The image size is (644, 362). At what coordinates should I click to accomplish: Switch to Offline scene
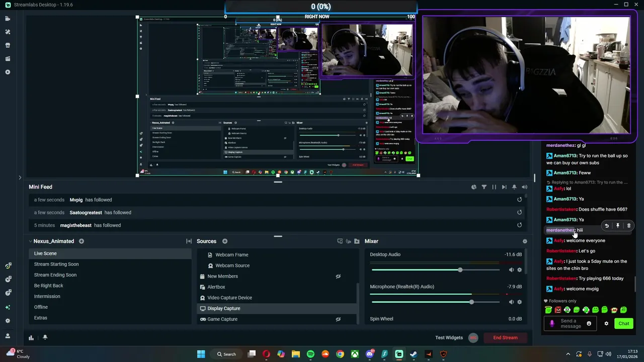(110, 307)
